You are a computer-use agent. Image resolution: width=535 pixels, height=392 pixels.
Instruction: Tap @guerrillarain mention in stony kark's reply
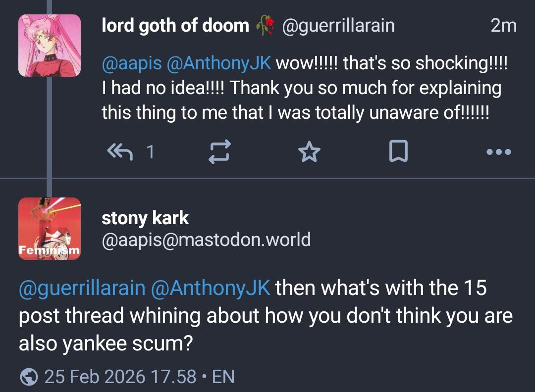pyautogui.click(x=82, y=288)
